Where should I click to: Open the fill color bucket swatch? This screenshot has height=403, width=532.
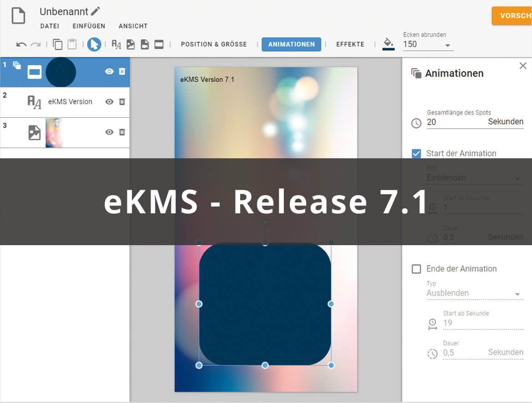click(388, 44)
